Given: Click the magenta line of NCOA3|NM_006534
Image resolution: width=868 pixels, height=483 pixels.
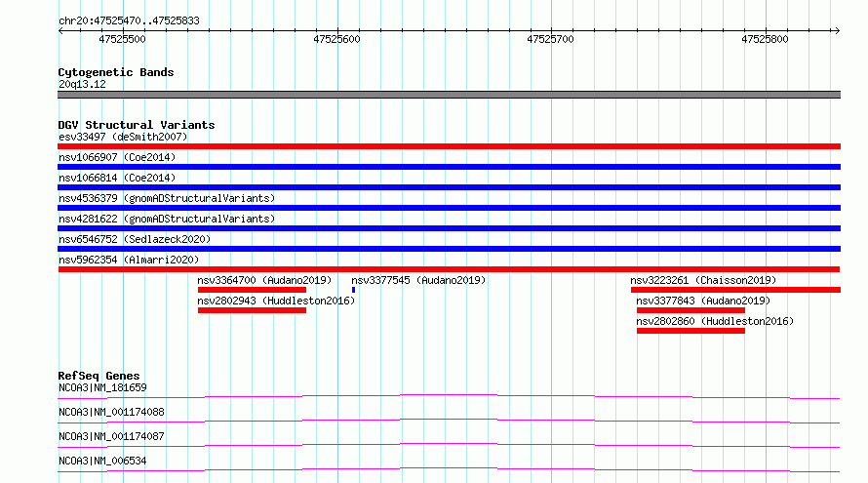Looking at the screenshot, I should pyautogui.click(x=449, y=469).
